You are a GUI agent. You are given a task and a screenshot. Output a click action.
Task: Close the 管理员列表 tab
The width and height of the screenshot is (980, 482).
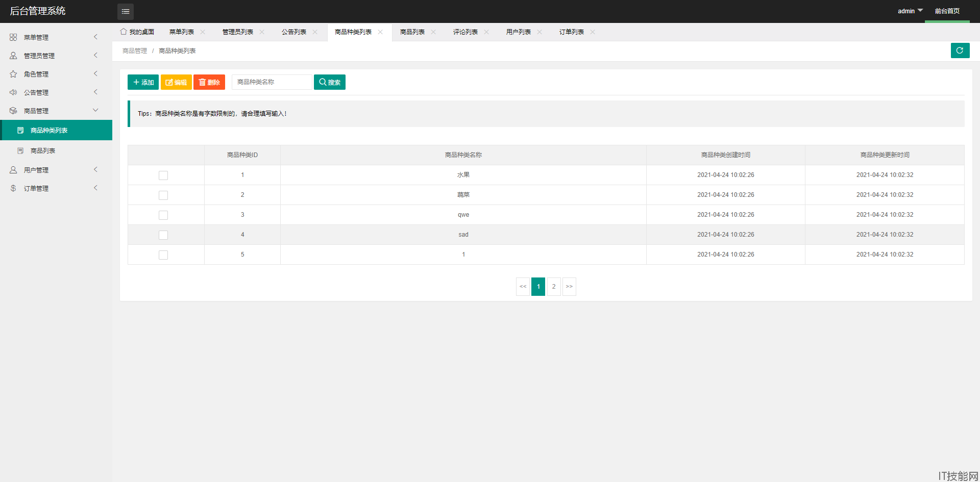pos(262,32)
